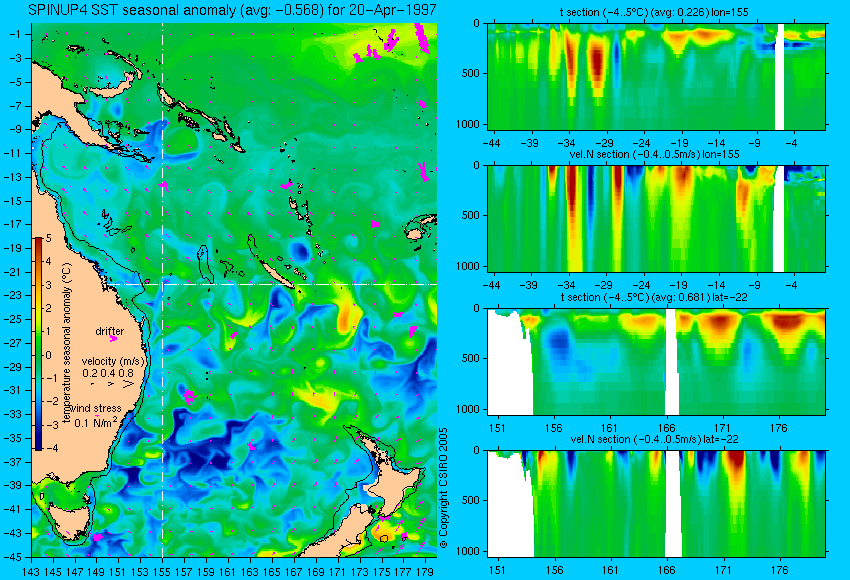The height and width of the screenshot is (580, 850).
Task: Click the 'vel.N section lon=155' panel title
Action: coord(654,154)
